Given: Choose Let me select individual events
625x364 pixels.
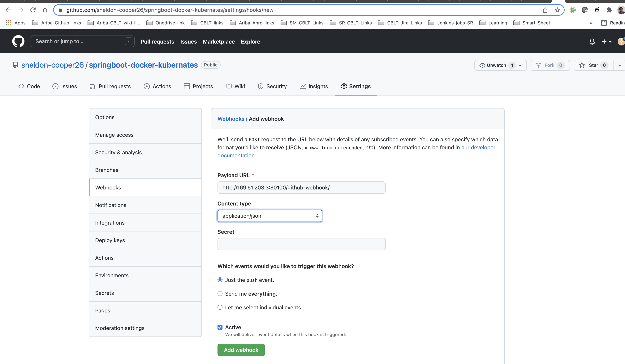Looking at the screenshot, I should [220, 307].
